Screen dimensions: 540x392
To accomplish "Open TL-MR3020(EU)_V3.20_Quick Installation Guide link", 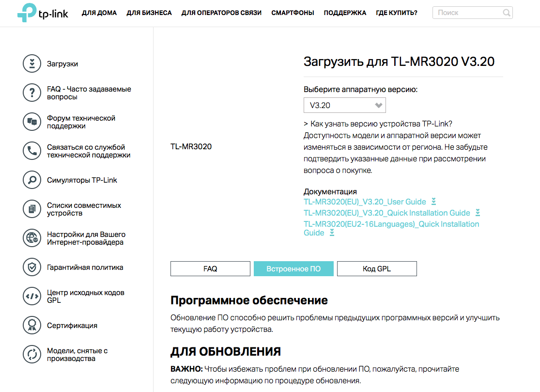I will pos(387,213).
